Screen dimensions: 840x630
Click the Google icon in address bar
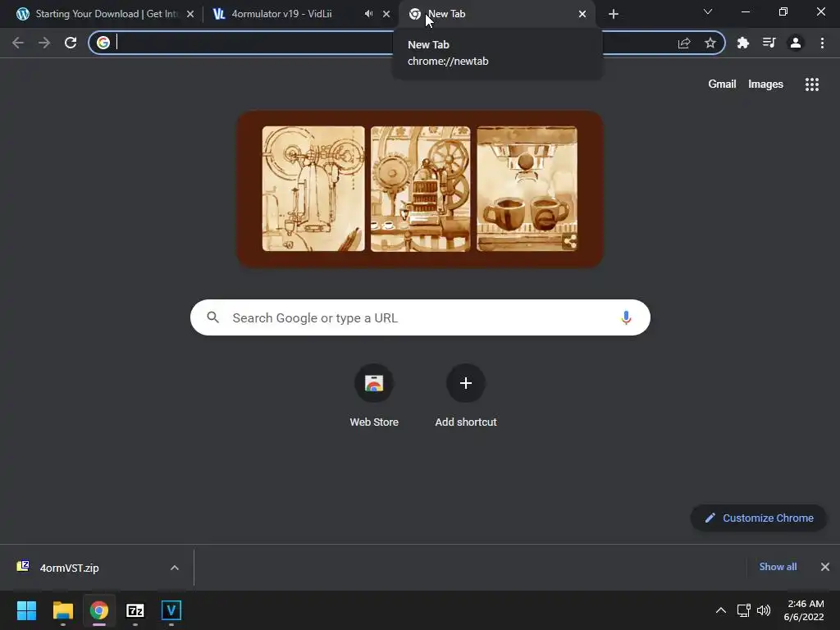(x=103, y=43)
